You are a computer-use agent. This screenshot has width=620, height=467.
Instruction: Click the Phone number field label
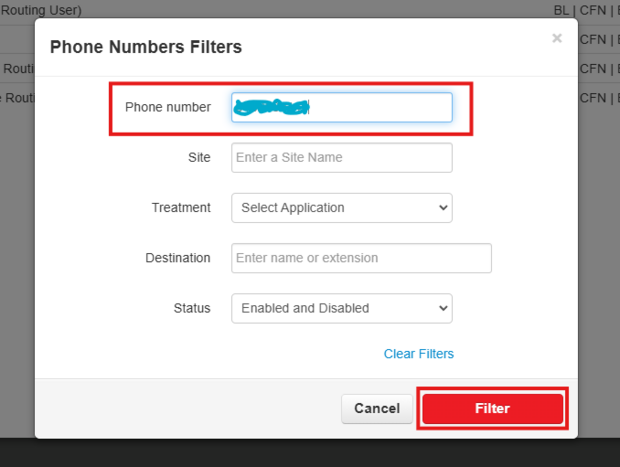[168, 107]
